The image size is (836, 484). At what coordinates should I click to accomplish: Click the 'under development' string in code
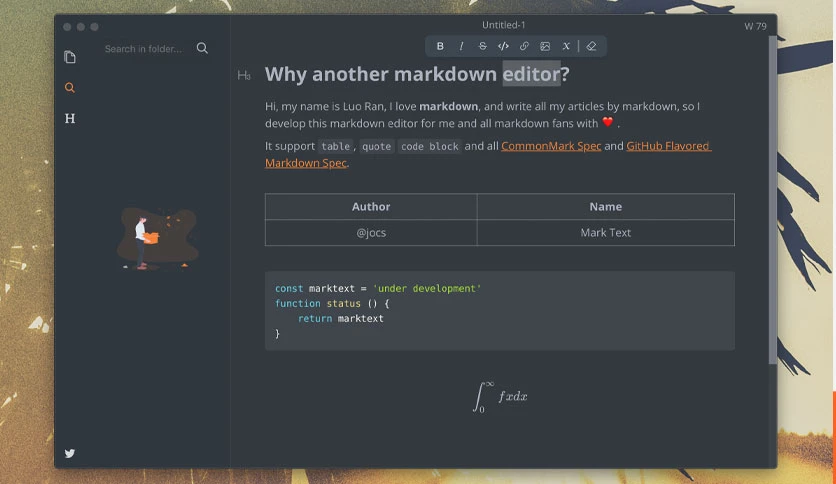tap(427, 288)
